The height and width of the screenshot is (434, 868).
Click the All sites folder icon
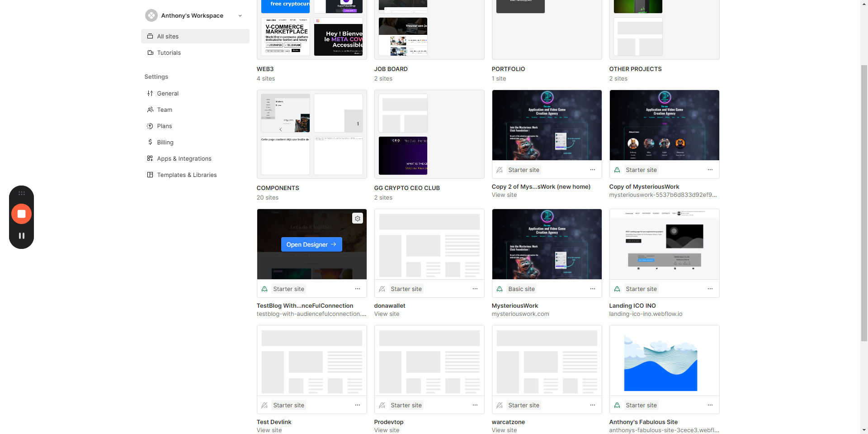click(x=150, y=36)
